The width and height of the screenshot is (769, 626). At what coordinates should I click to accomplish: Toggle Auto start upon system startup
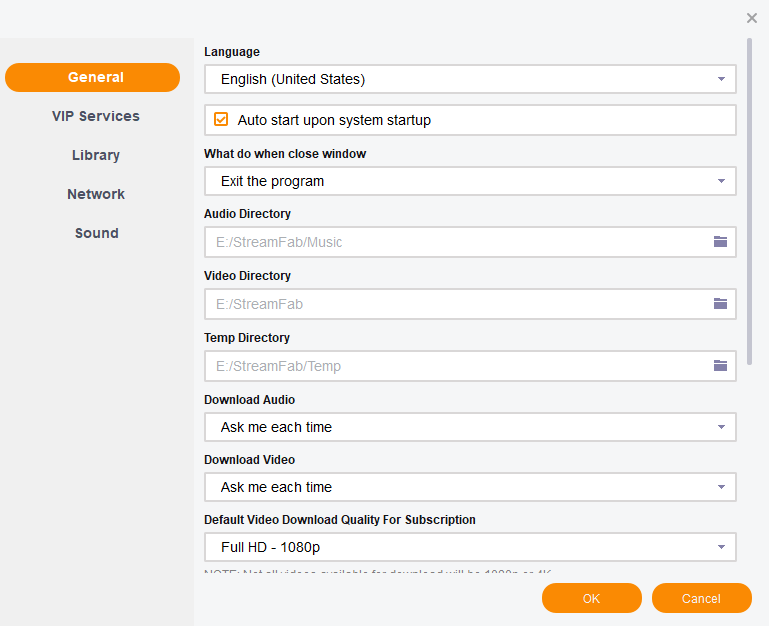pos(221,120)
